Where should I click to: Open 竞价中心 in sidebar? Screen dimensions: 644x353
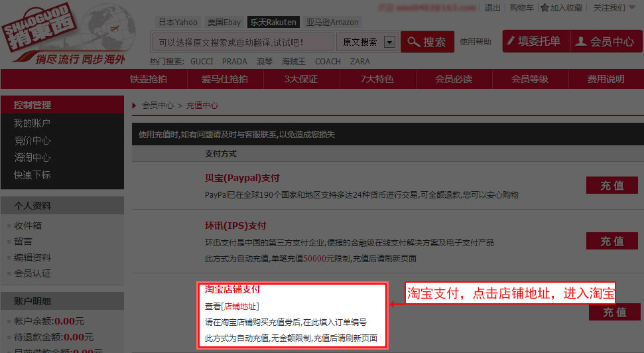click(32, 141)
